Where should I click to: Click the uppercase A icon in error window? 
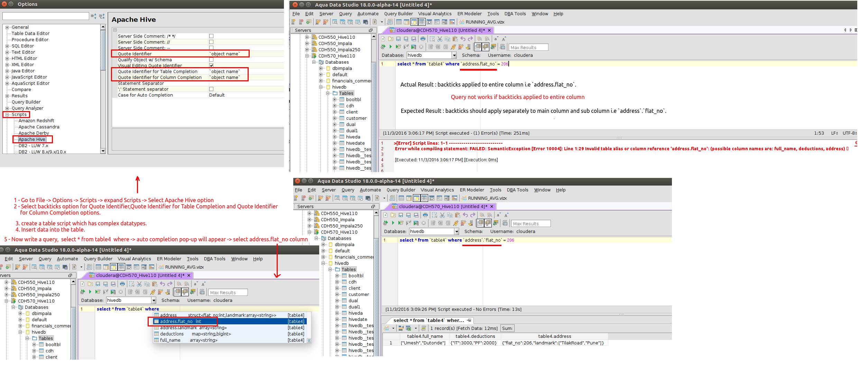pos(504,39)
